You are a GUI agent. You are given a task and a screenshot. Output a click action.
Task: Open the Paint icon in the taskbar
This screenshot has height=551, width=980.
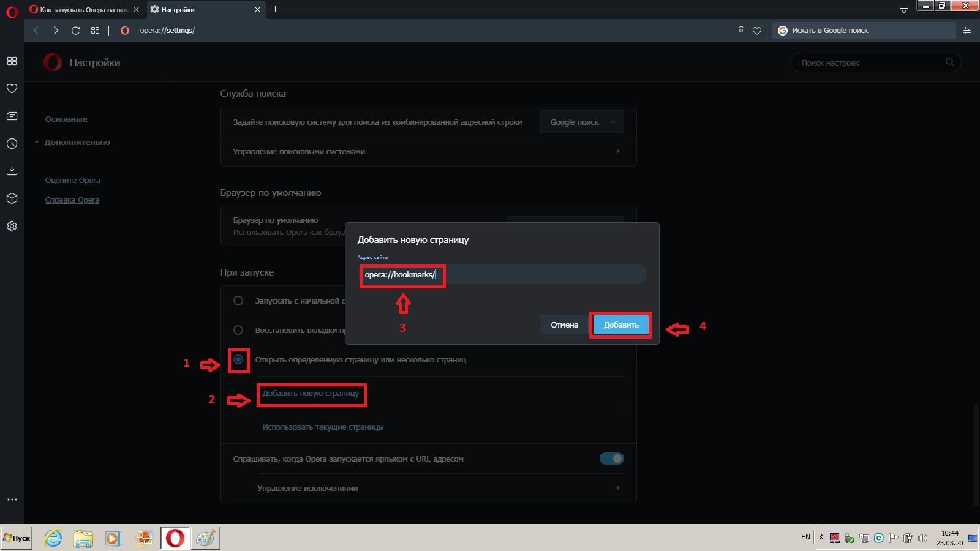[205, 538]
